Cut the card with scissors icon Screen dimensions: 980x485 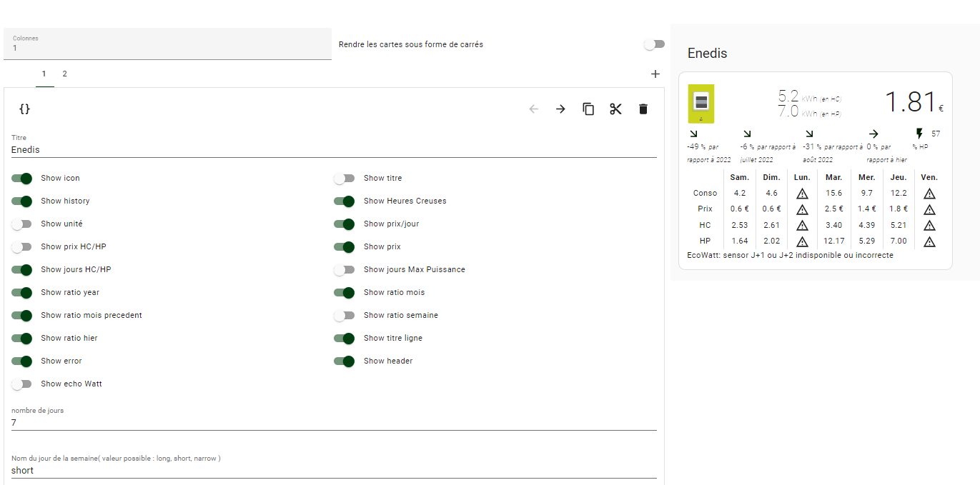[615, 109]
